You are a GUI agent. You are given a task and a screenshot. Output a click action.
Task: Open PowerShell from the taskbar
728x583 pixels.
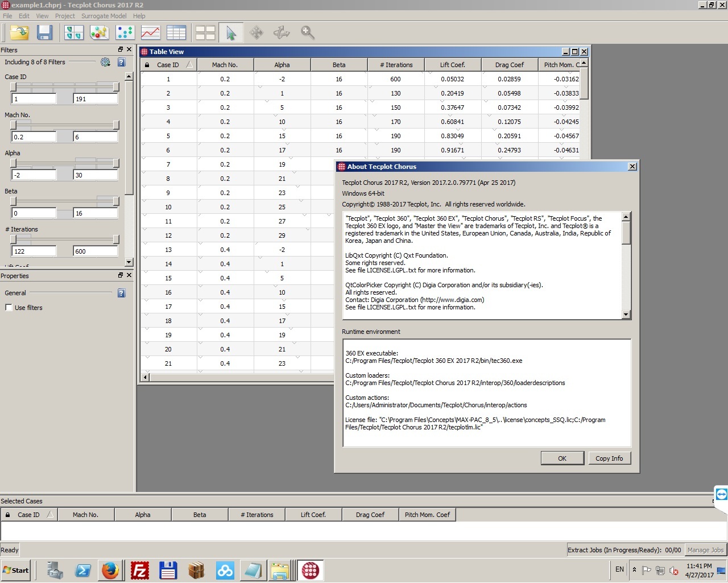(83, 570)
